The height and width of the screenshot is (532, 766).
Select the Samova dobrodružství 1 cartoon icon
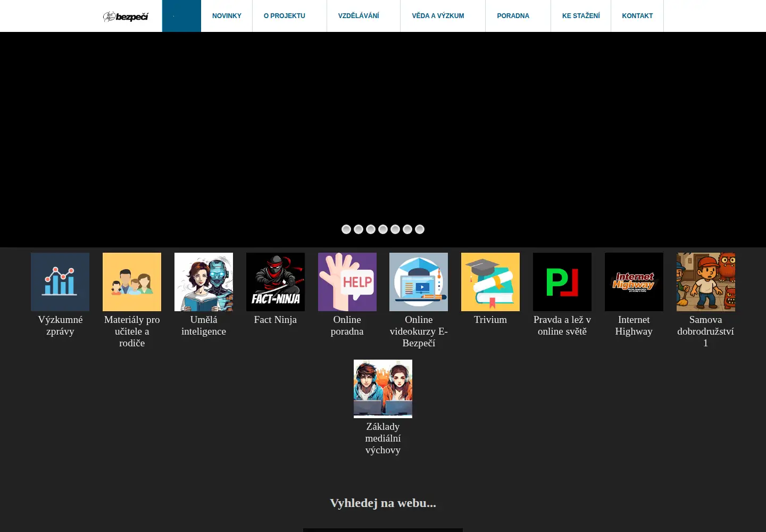click(x=706, y=282)
